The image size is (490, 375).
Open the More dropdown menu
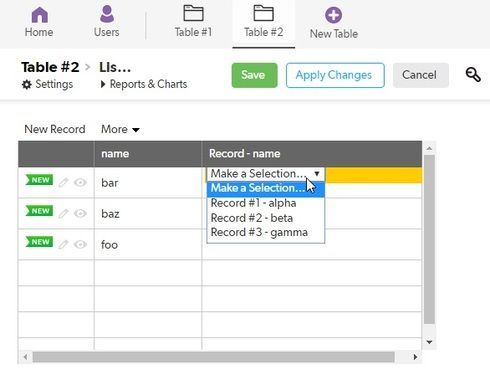point(120,129)
